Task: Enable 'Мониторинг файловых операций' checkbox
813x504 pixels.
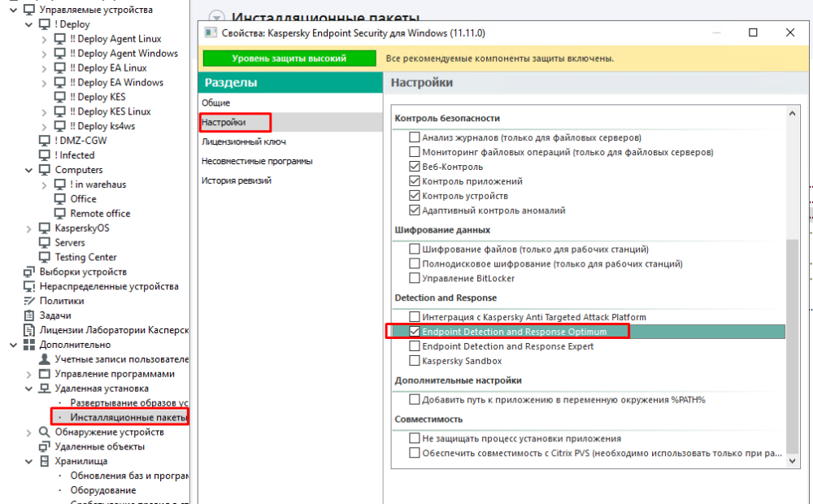Action: click(415, 152)
